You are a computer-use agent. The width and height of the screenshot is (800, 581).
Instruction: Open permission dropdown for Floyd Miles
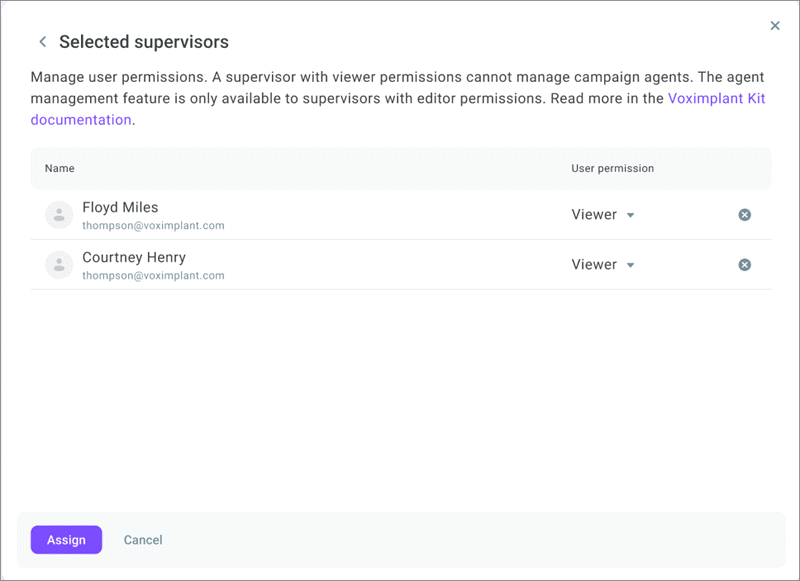(x=603, y=215)
